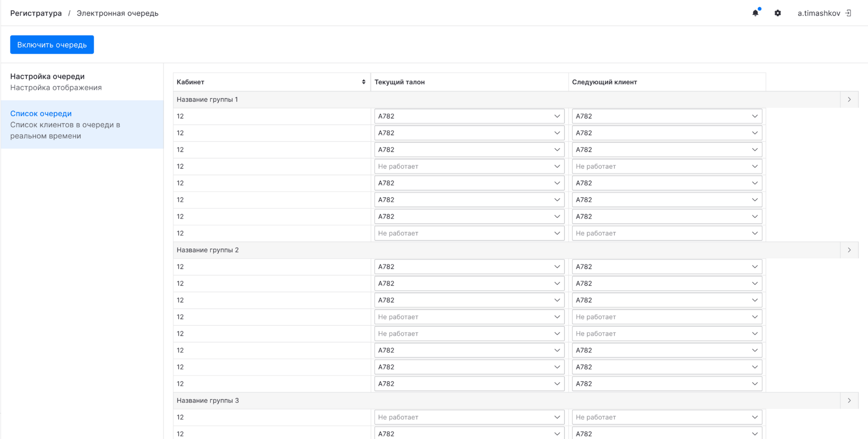
Task: Expand Название группы 1 with its chevron
Action: (x=849, y=100)
